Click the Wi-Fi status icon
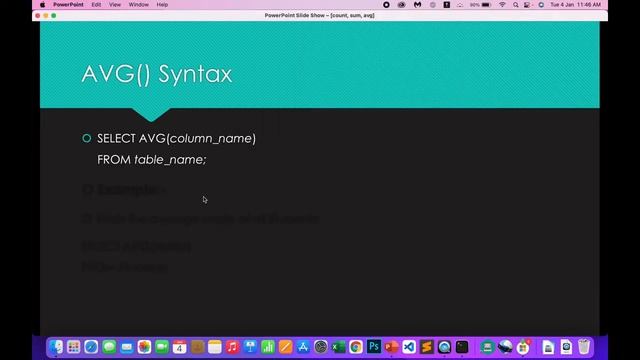 [502, 5]
